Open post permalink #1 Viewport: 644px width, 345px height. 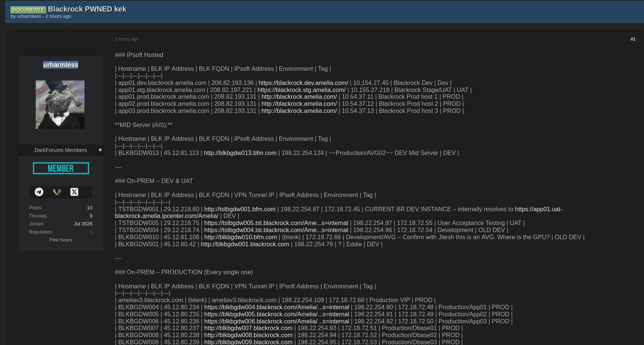633,39
